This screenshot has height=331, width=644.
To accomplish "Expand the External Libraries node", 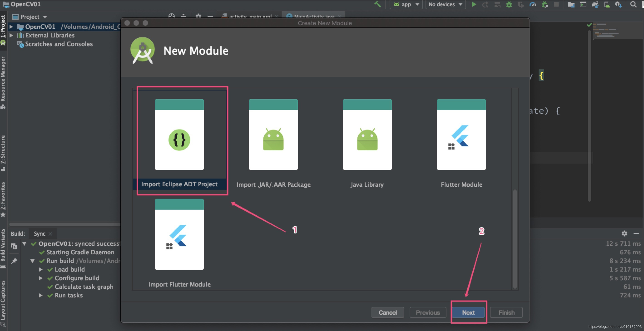I will click(x=11, y=35).
